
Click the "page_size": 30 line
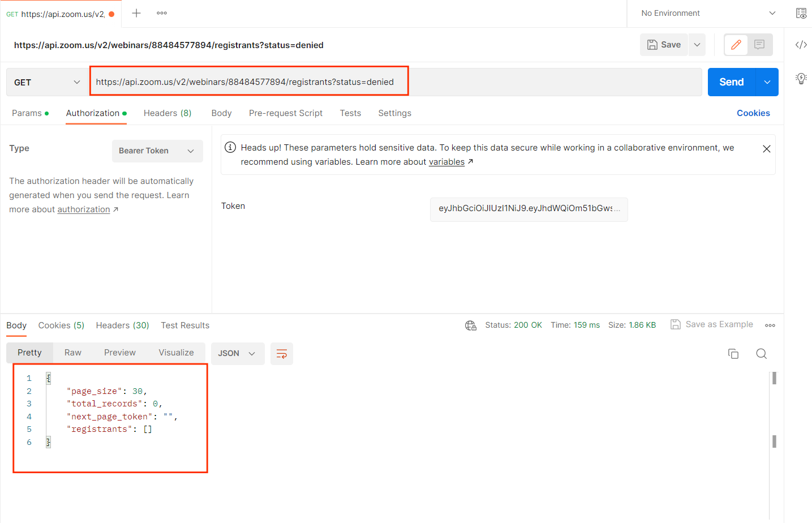(x=107, y=391)
